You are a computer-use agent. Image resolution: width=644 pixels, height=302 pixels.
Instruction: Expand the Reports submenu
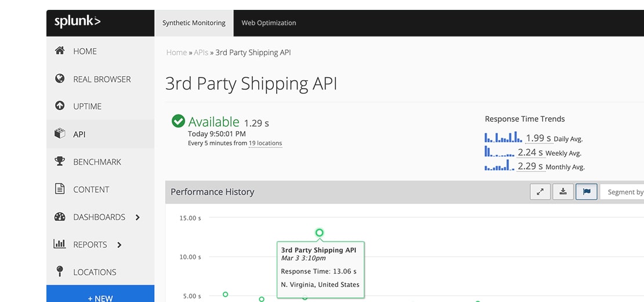(x=120, y=245)
